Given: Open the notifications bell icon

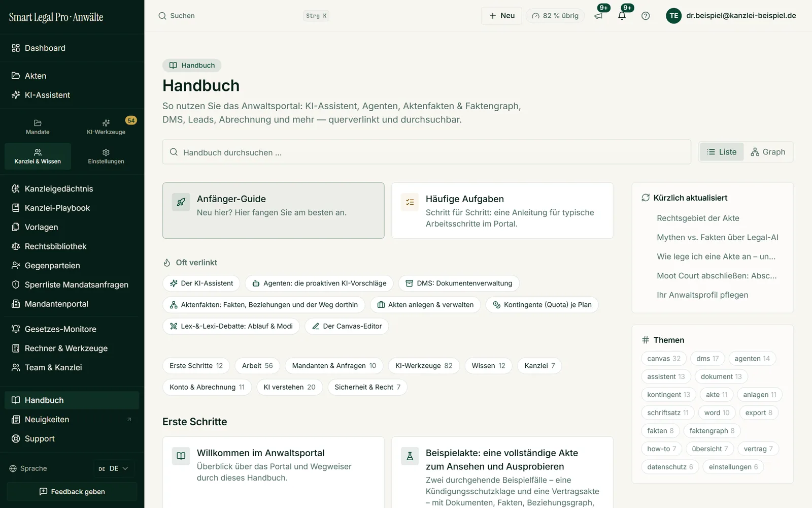Looking at the screenshot, I should [x=622, y=16].
